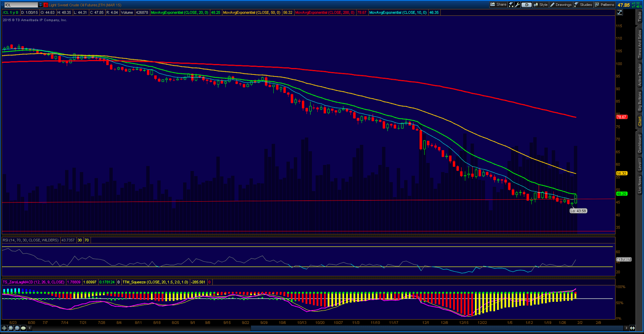Click the H: 48.35 high value

(x=64, y=12)
